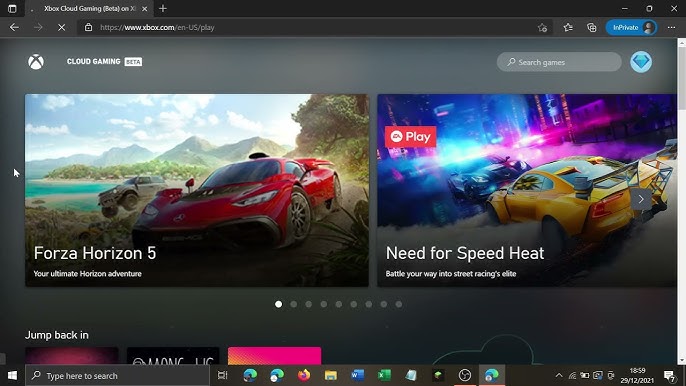The image size is (686, 386).
Task: Select the sixth carousel dot
Action: tap(354, 304)
